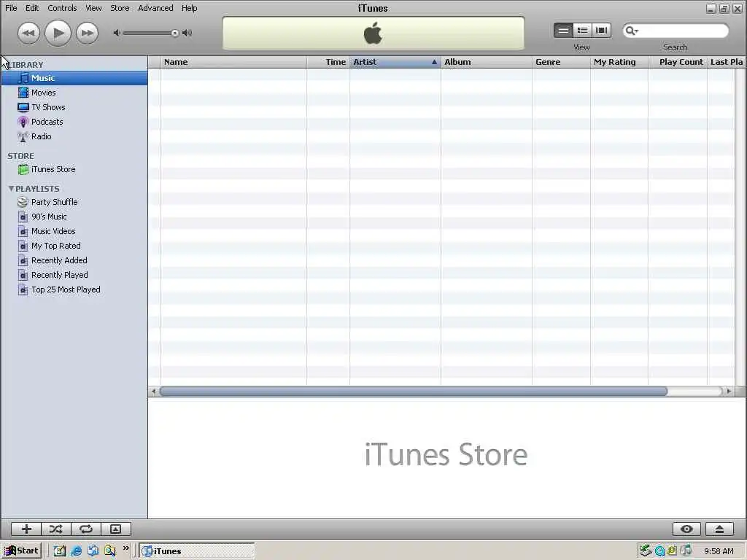This screenshot has width=747, height=560.
Task: Click the My Rating column header
Action: pyautogui.click(x=619, y=62)
